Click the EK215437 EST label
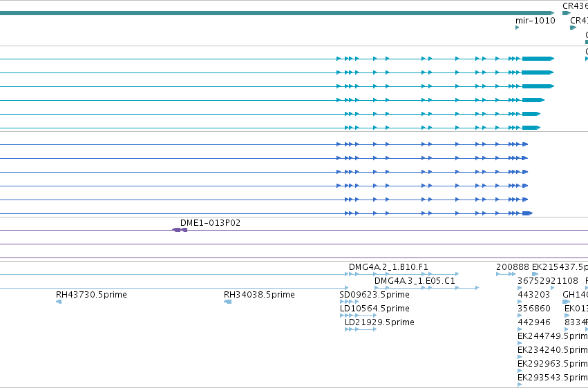The image size is (588, 388). 560,267
